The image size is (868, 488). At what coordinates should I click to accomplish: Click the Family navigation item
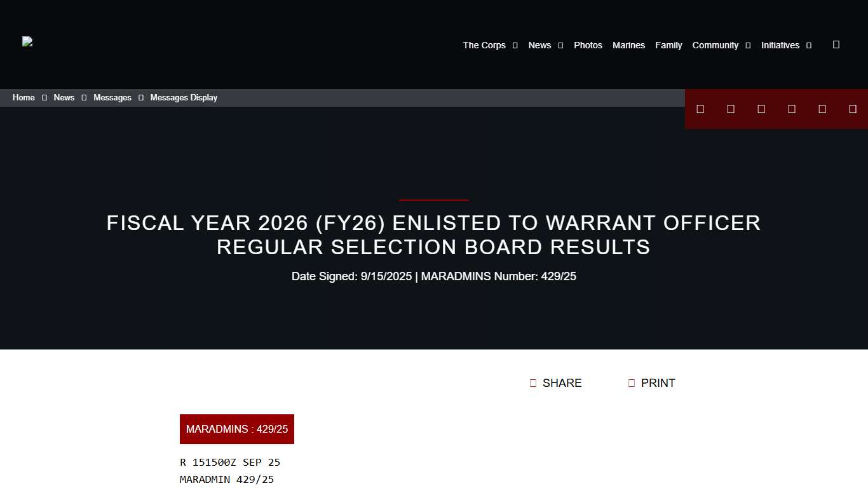point(668,45)
